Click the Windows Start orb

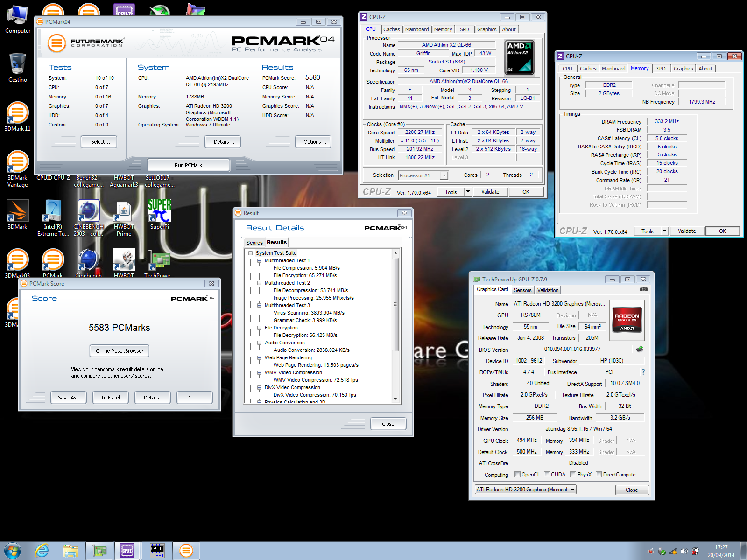(x=13, y=551)
